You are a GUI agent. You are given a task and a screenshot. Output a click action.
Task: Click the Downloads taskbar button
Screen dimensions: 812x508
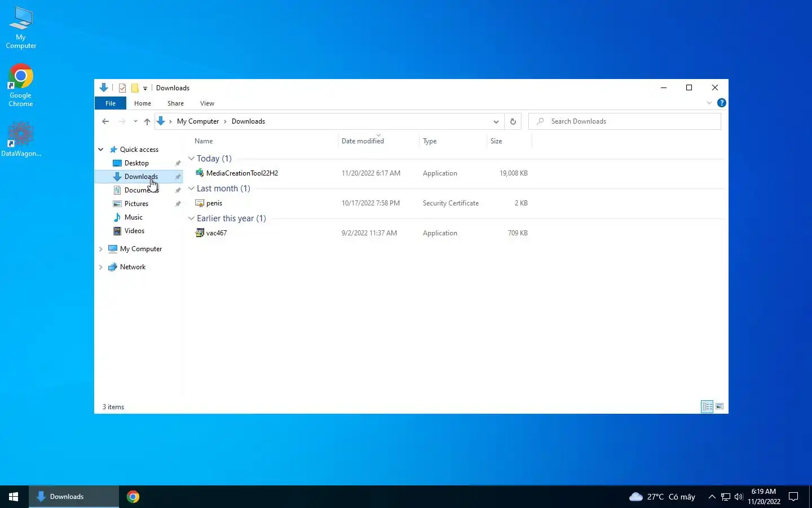coord(74,497)
